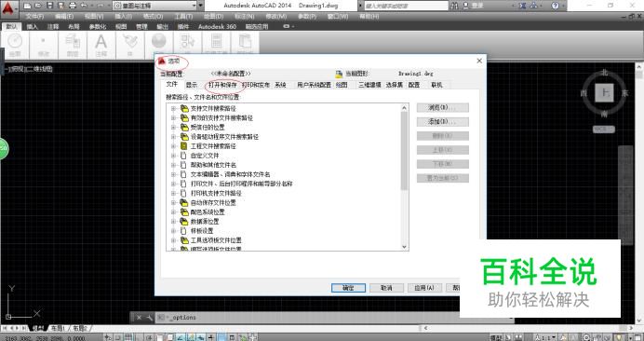Screen dimensions: 644x341
Task: Expand the 工程文件搜索路径 tree node
Action: coord(173,146)
